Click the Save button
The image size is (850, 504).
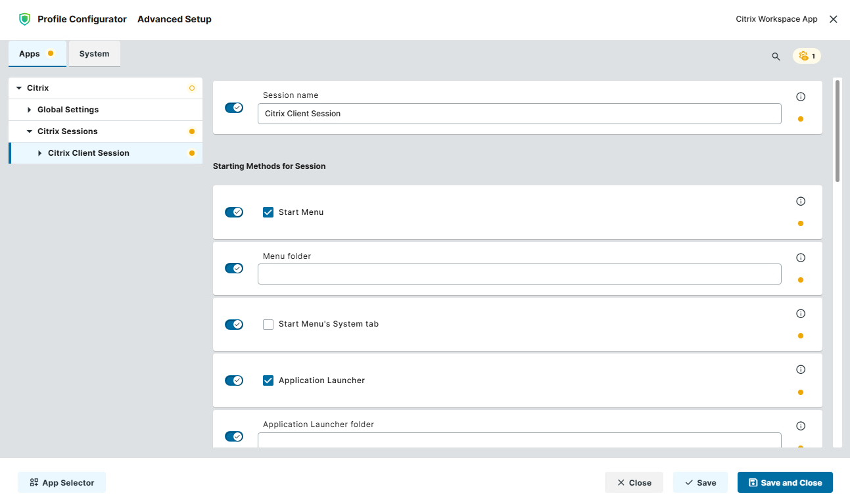(x=700, y=482)
